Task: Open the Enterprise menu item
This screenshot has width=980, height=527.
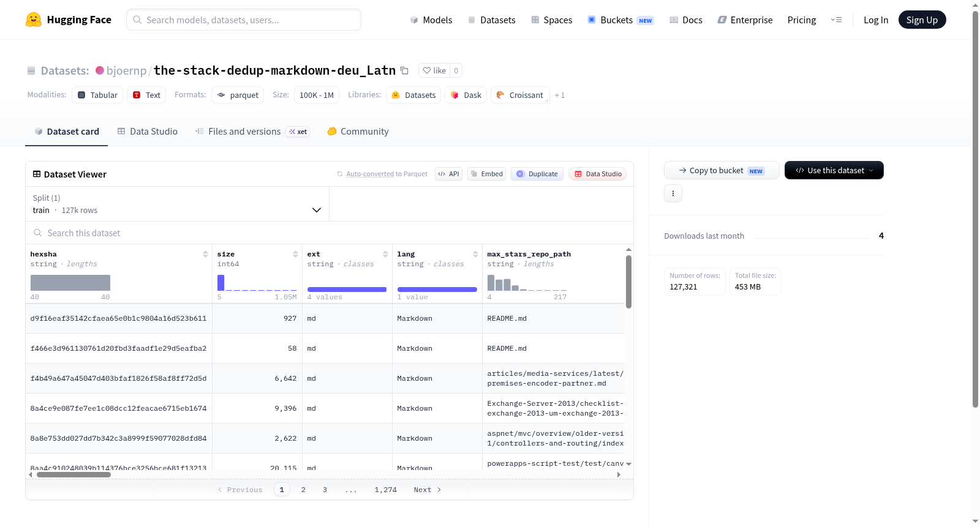Action: point(745,20)
